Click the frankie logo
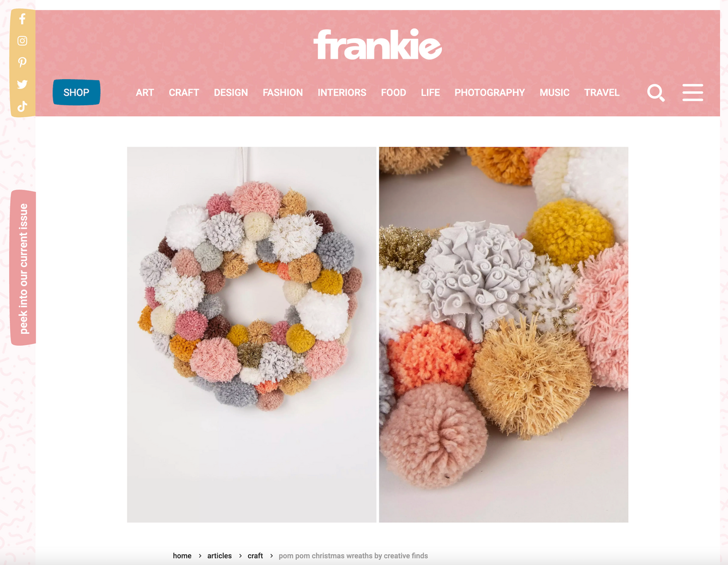This screenshot has height=565, width=728. coord(377,44)
